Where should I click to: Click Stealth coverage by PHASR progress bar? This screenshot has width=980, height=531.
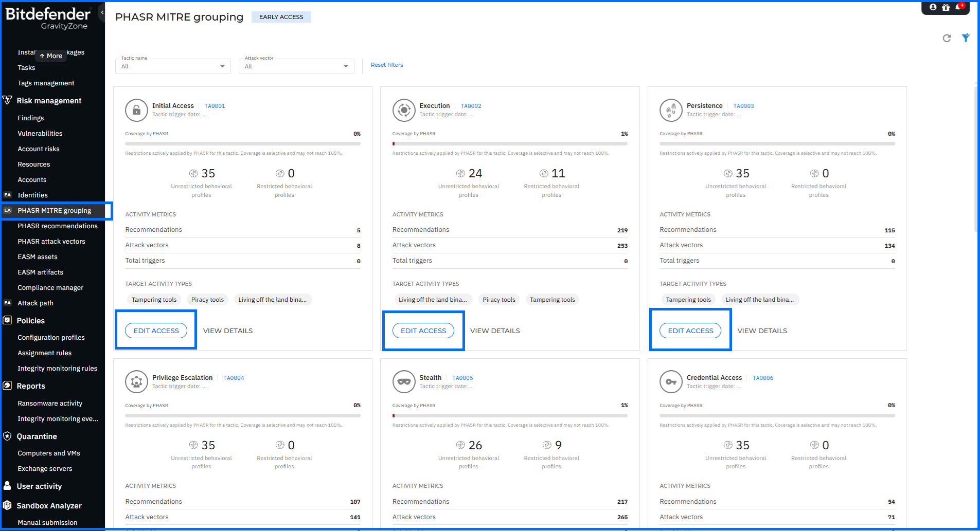[510, 415]
